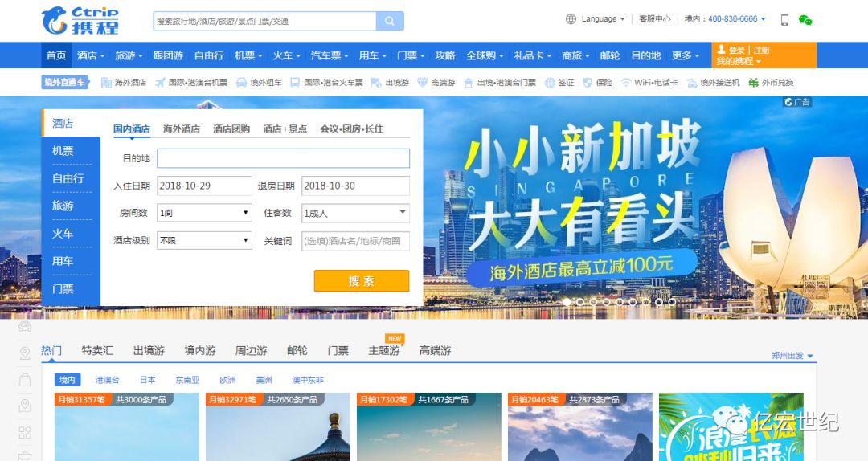This screenshot has width=868, height=461.
Task: Open the 住客数 guest count dropdown
Action: point(355,213)
